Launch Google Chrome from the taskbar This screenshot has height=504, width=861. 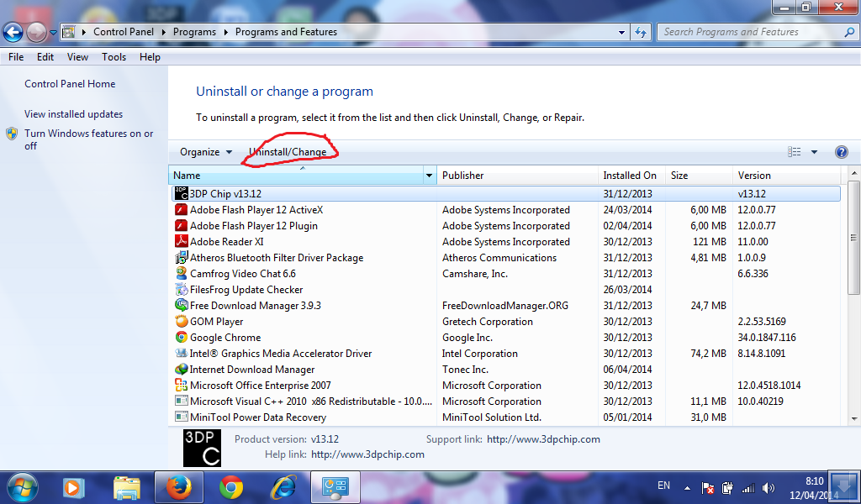point(231,487)
